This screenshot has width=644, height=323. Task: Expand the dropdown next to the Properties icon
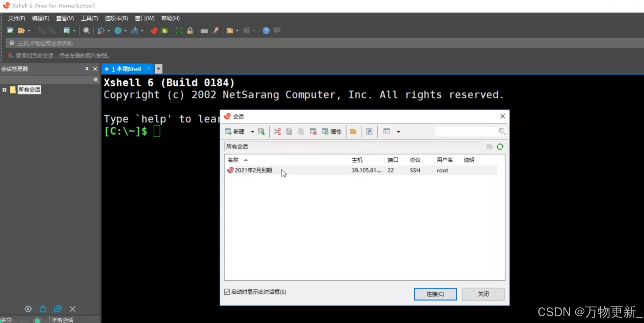tap(74, 31)
